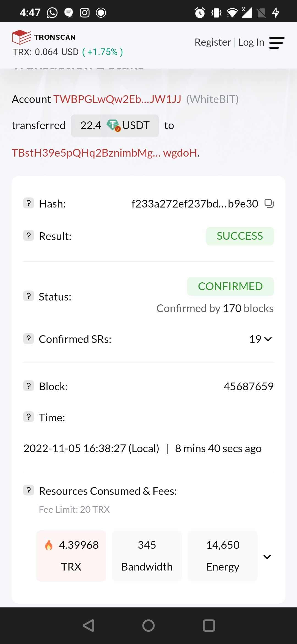Open block 45687659
This screenshot has height=644, width=297.
coord(248,386)
